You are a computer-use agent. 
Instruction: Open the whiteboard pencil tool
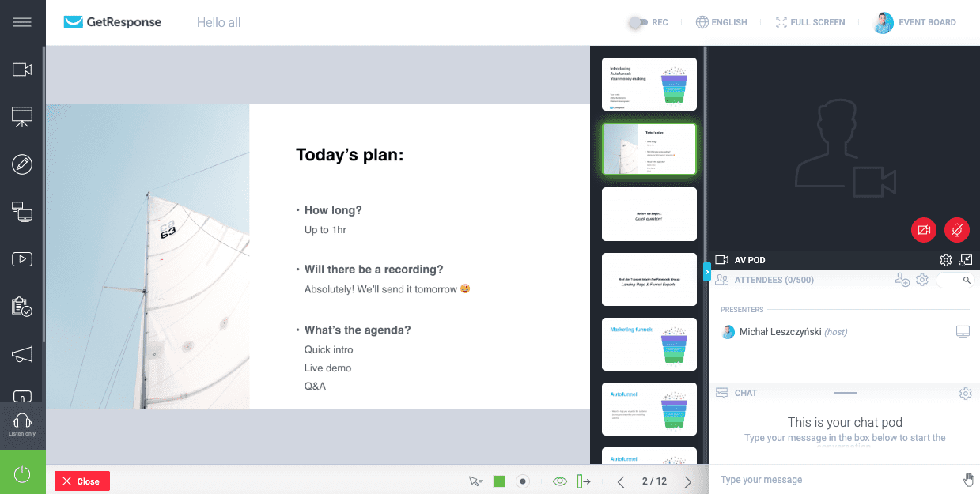coord(22,164)
